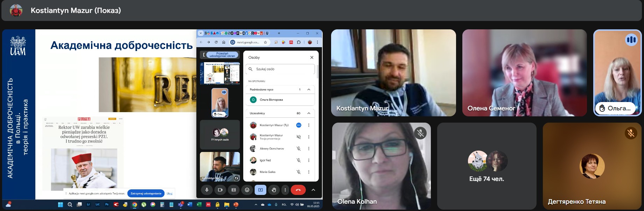Click the microphone button in Meet controls

point(207,190)
